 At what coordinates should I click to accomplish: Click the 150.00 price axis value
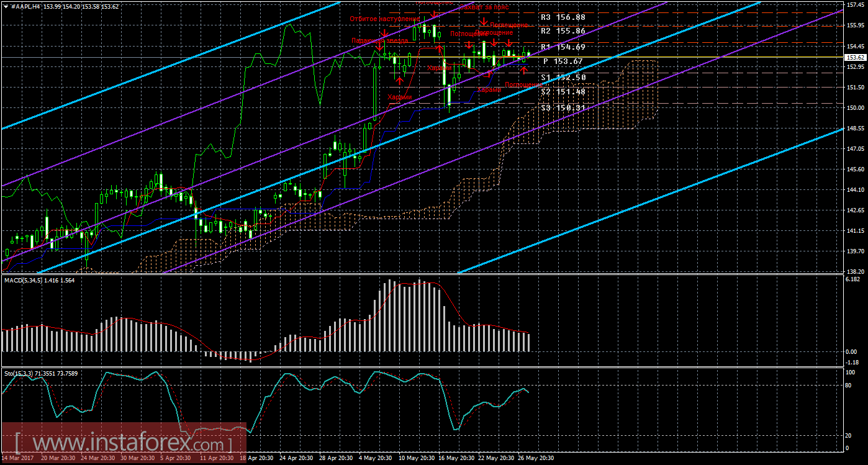pos(855,107)
